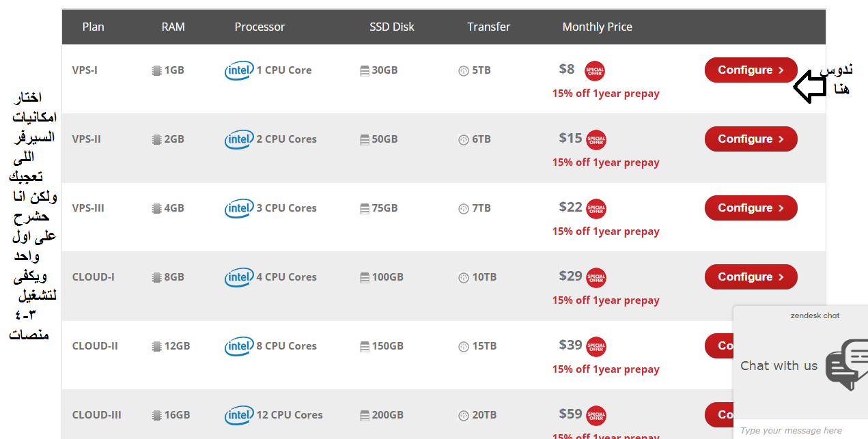Click the SSD Disk column header
Viewport: 868px width, 439px height.
coord(392,27)
